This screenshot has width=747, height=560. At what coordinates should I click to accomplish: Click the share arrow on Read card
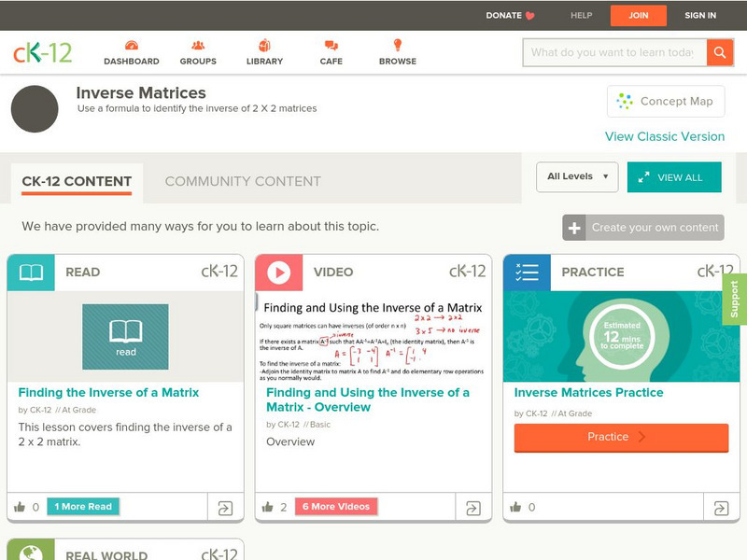[225, 508]
